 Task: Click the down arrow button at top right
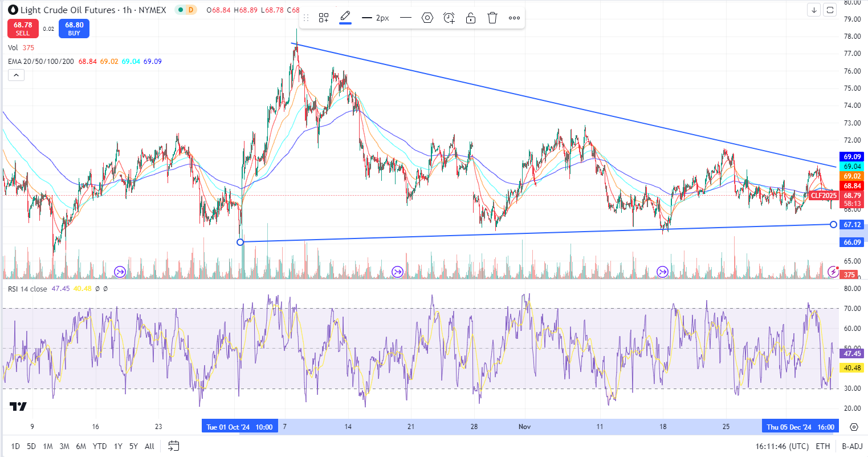coord(814,10)
